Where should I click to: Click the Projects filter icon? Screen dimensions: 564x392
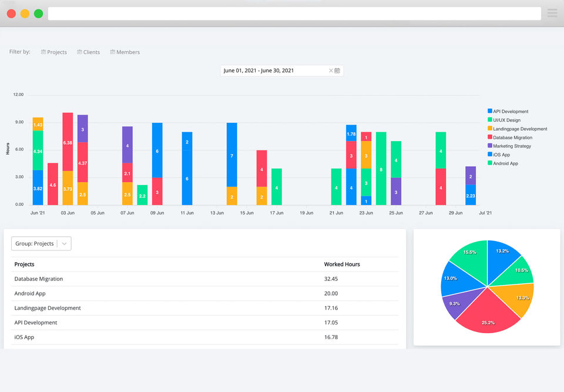43,52
